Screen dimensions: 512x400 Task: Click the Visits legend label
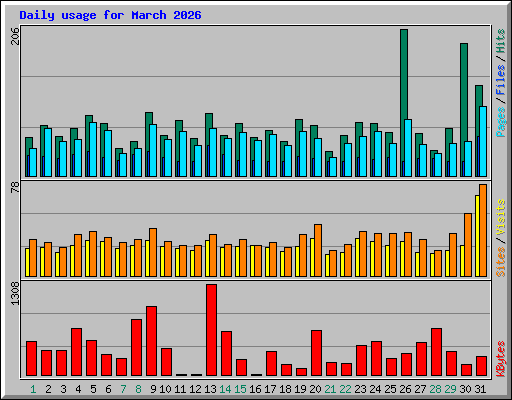click(x=501, y=218)
